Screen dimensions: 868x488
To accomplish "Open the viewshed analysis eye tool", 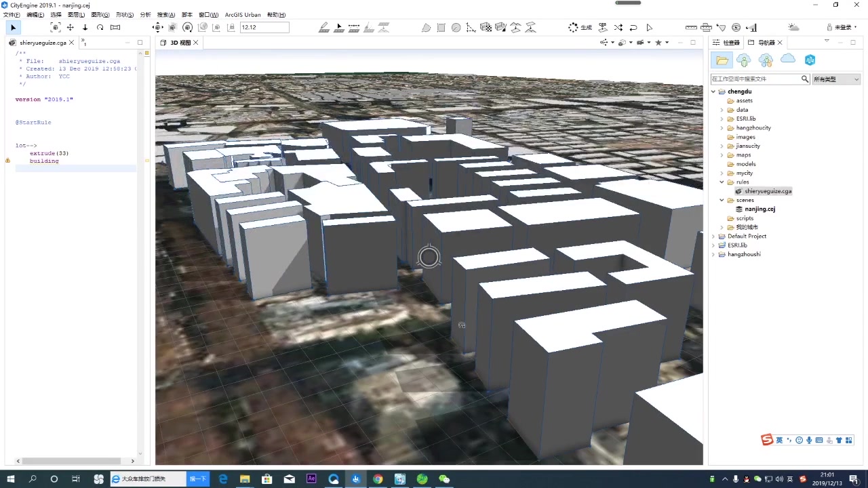I will tap(736, 27).
